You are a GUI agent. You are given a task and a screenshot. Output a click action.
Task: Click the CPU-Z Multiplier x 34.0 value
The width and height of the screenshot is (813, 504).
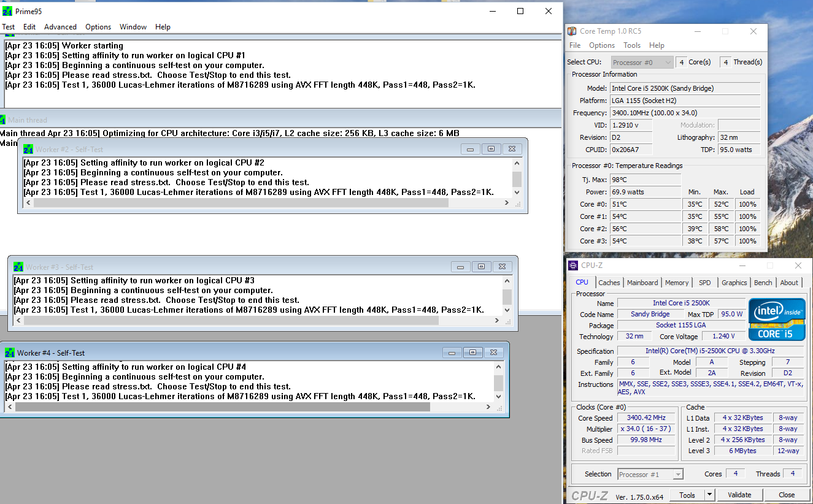click(647, 429)
